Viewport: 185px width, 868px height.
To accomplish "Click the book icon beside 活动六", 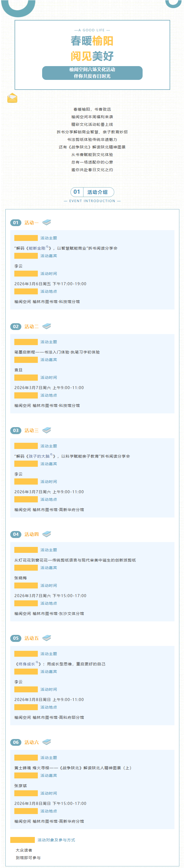I will coord(47,742).
